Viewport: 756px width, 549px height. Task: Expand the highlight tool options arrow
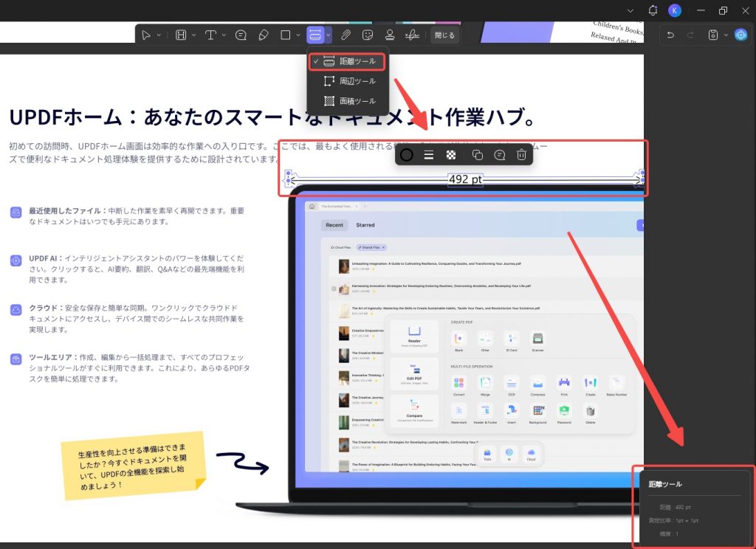click(194, 35)
